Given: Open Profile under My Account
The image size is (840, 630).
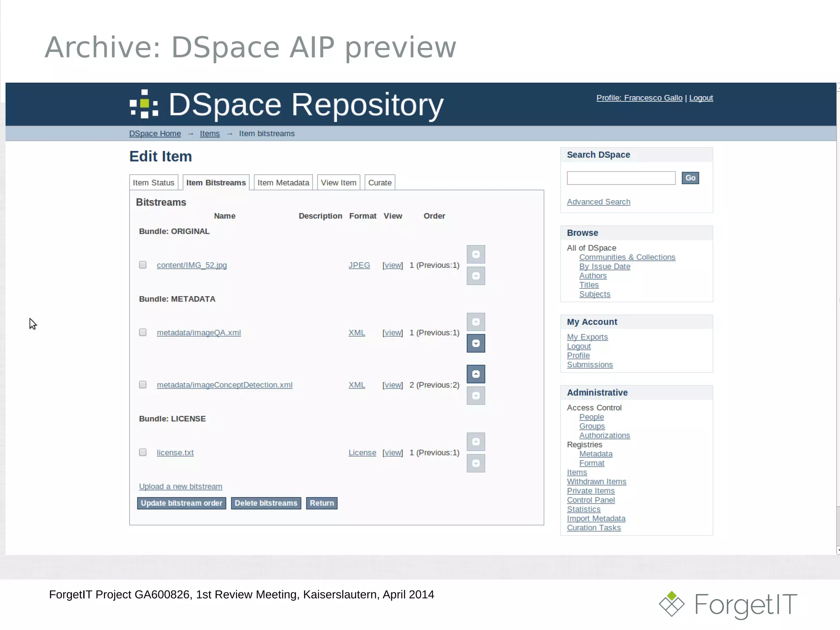Looking at the screenshot, I should [578, 356].
